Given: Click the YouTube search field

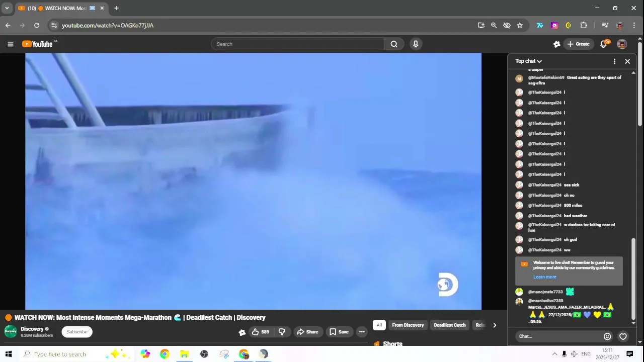Looking at the screenshot, I should coord(297,44).
